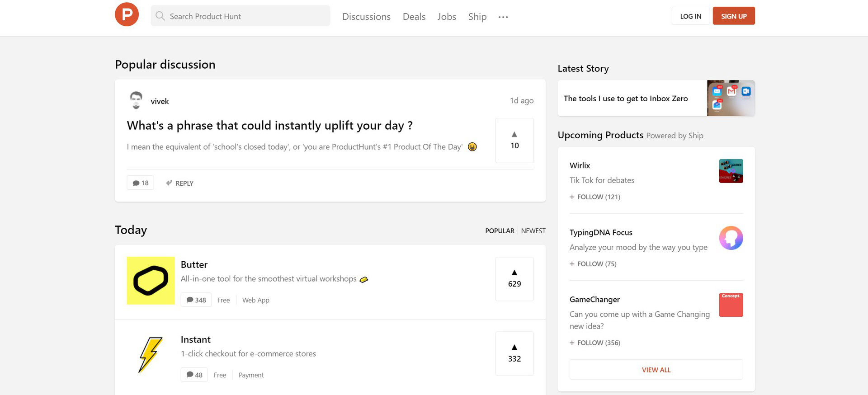The image size is (868, 395).
Task: Open the discussion about uplifting phrase
Action: click(x=269, y=125)
